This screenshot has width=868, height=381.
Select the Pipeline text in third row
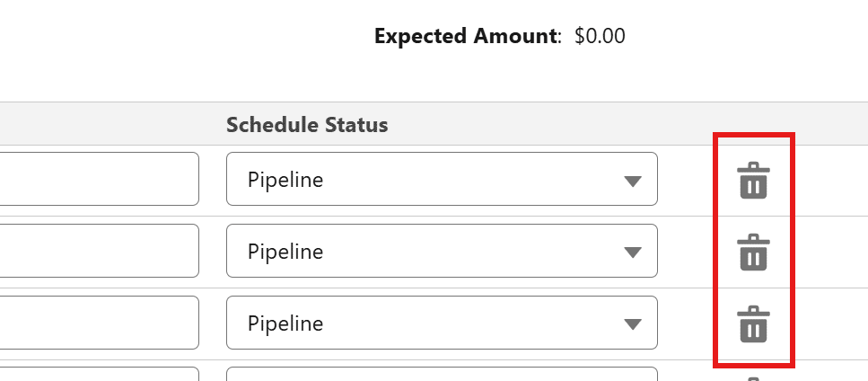click(x=285, y=323)
